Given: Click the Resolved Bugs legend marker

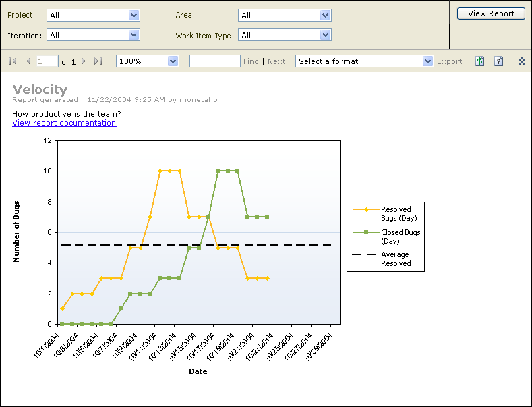Looking at the screenshot, I should pos(365,209).
